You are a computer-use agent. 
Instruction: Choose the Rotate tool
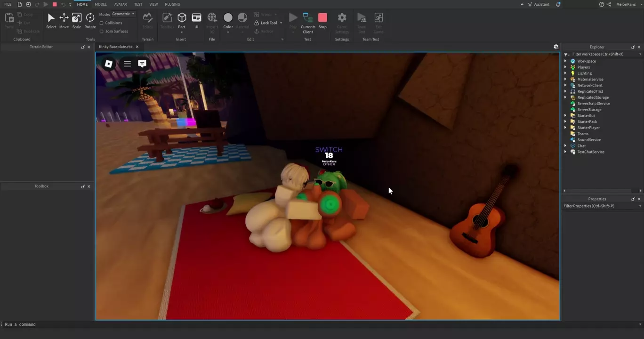90,20
